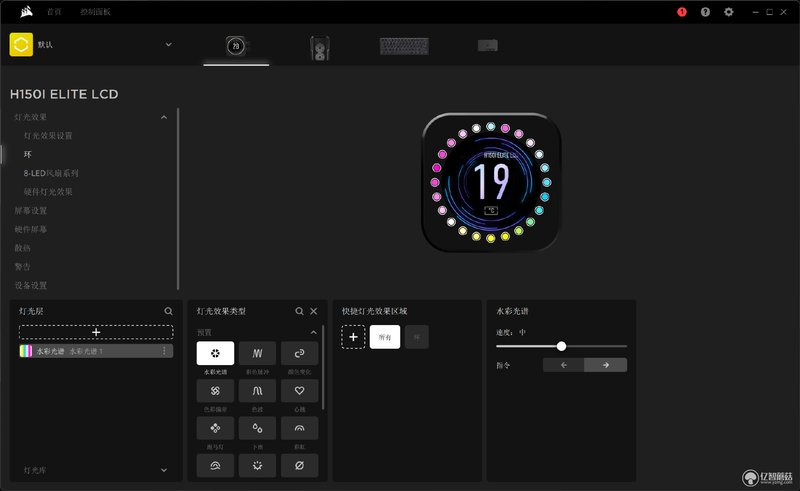Go to the 首页 tab
800x491 pixels.
pos(54,12)
